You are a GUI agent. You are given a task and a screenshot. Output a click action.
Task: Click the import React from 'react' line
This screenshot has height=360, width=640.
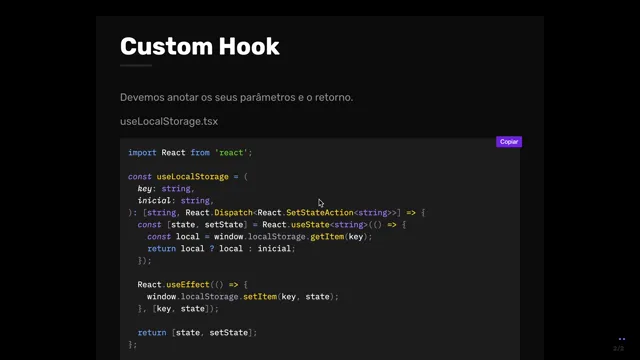coord(190,153)
